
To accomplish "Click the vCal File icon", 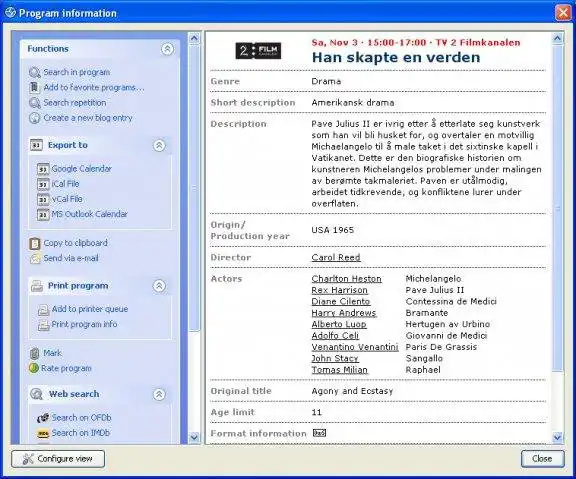I will pos(43,199).
